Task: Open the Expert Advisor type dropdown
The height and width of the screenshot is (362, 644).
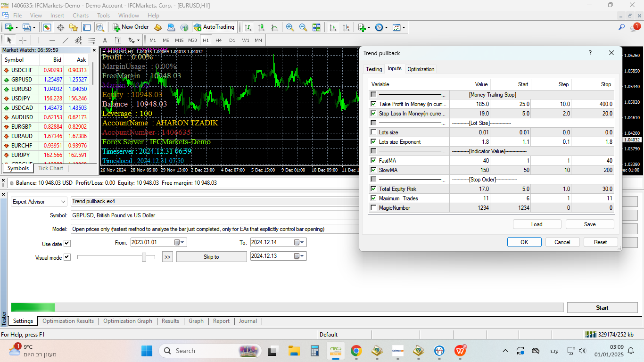Action: pyautogui.click(x=40, y=202)
